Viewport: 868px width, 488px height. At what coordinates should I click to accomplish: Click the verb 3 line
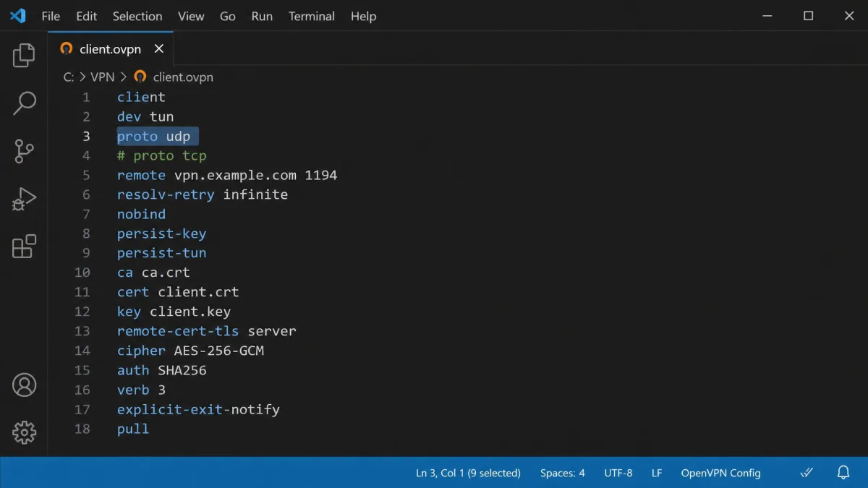click(x=141, y=390)
